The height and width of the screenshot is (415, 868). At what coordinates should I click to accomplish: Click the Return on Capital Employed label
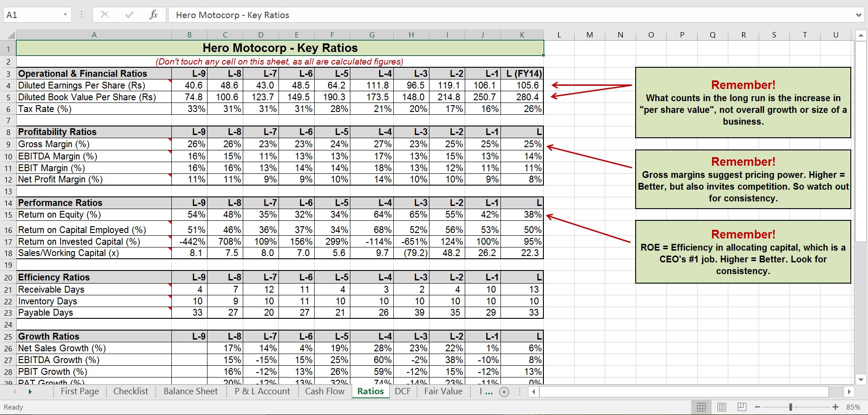(x=82, y=230)
